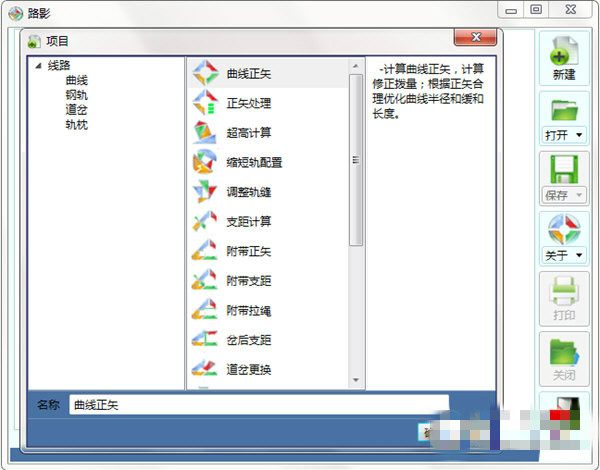Screen dimensions: 600x470
Task: Open the 保存 dropdown arrow
Action: [x=579, y=195]
